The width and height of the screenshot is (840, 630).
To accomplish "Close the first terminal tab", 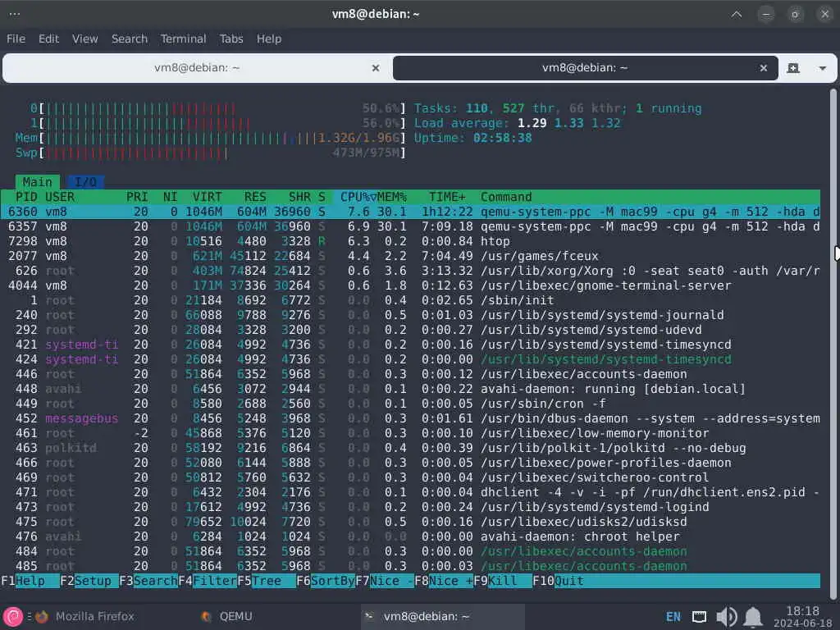I will pos(376,68).
